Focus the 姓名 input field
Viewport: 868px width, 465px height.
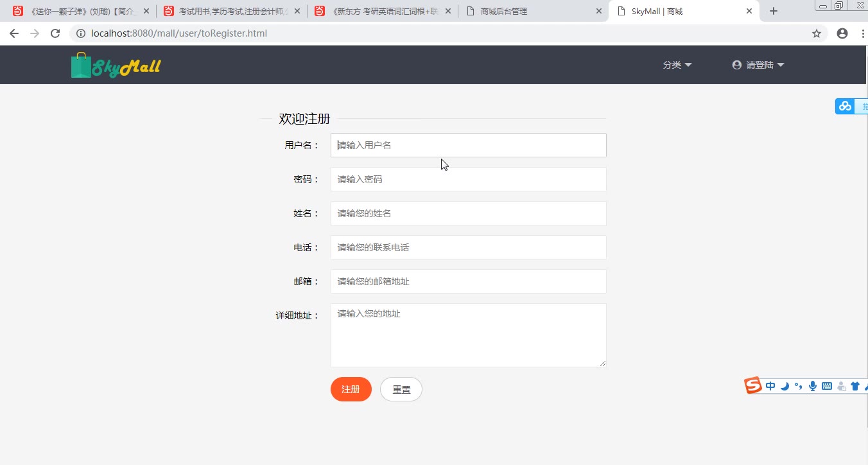click(469, 213)
